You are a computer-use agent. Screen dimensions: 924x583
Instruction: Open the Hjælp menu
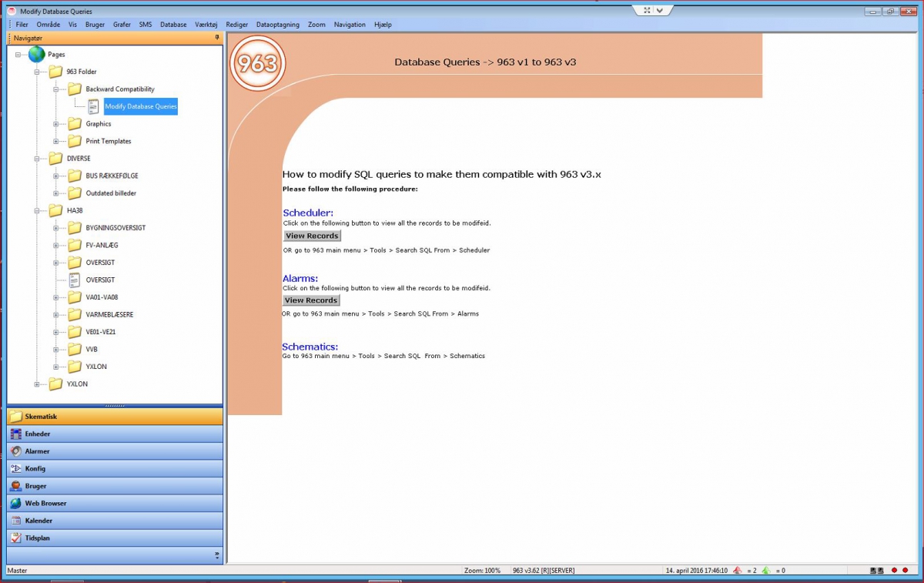383,25
